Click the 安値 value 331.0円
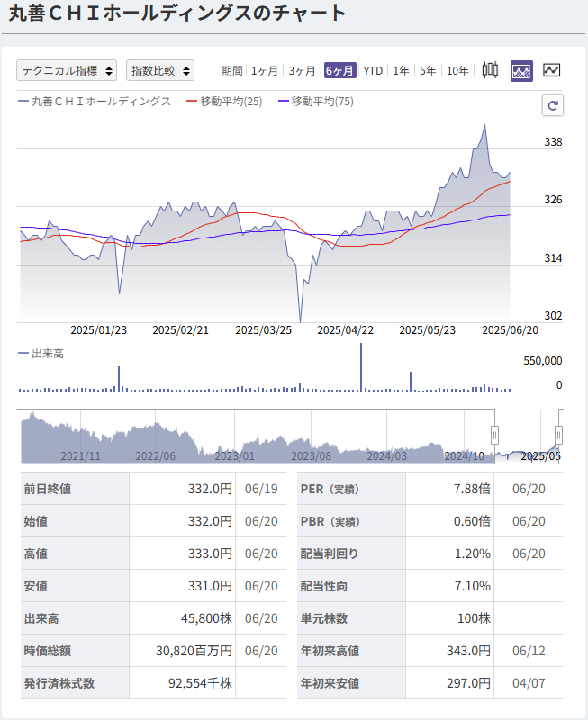Image resolution: width=588 pixels, height=720 pixels. pyautogui.click(x=210, y=586)
